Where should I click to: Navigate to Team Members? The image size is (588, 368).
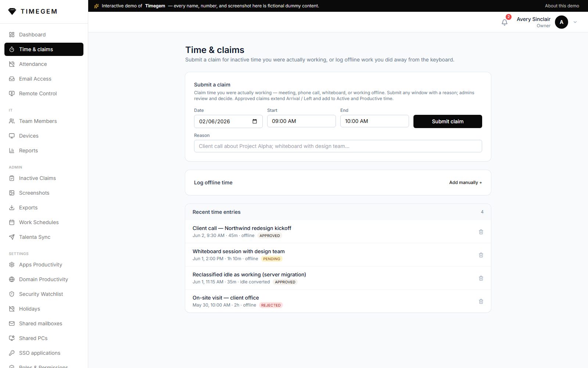44,121
